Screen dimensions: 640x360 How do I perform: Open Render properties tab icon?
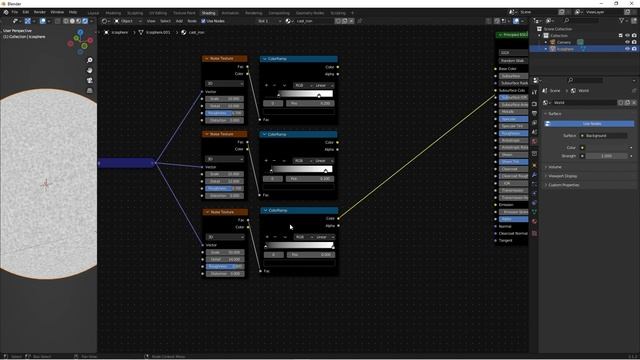[x=534, y=104]
